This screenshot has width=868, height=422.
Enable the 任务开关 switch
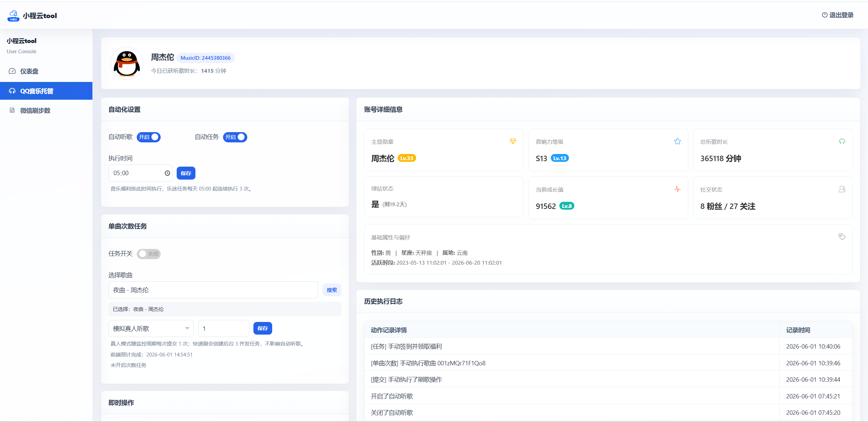149,254
